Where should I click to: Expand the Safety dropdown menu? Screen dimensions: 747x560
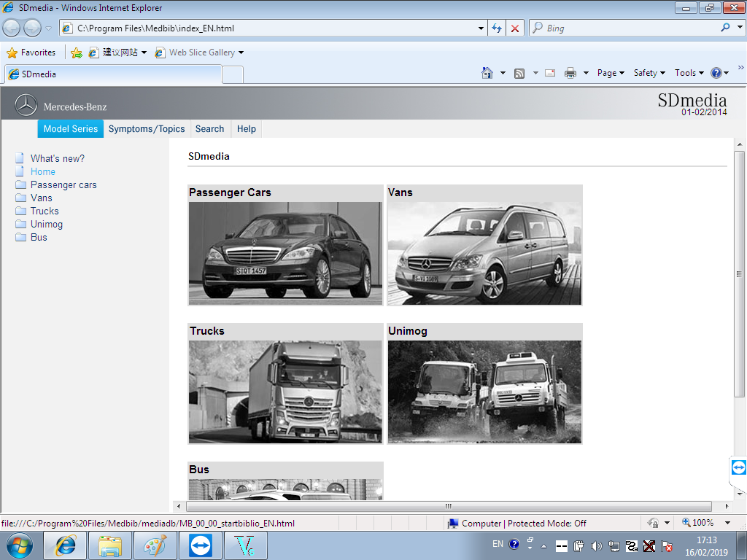tap(649, 73)
